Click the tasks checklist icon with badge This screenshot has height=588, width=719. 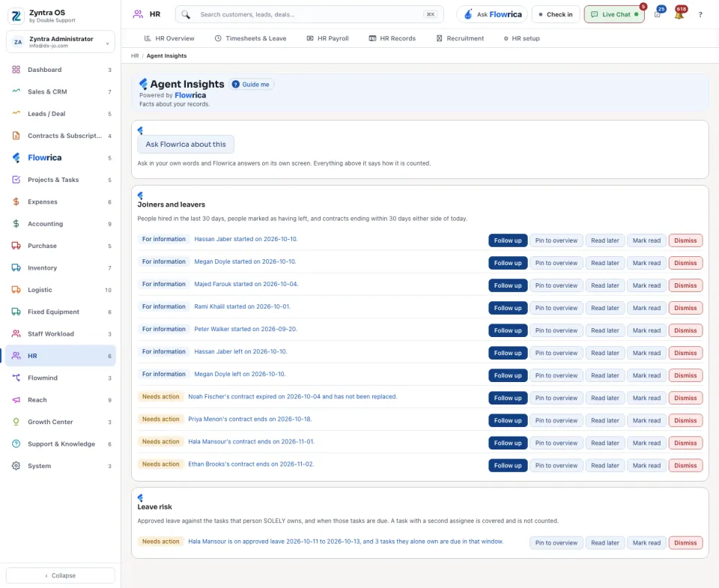(x=658, y=14)
